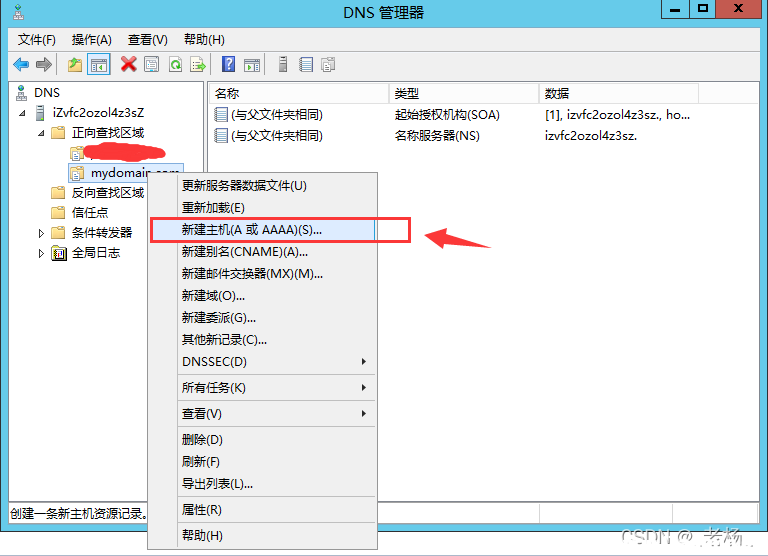Open the 查看(V) menu bar item
The image size is (768, 556).
[147, 40]
